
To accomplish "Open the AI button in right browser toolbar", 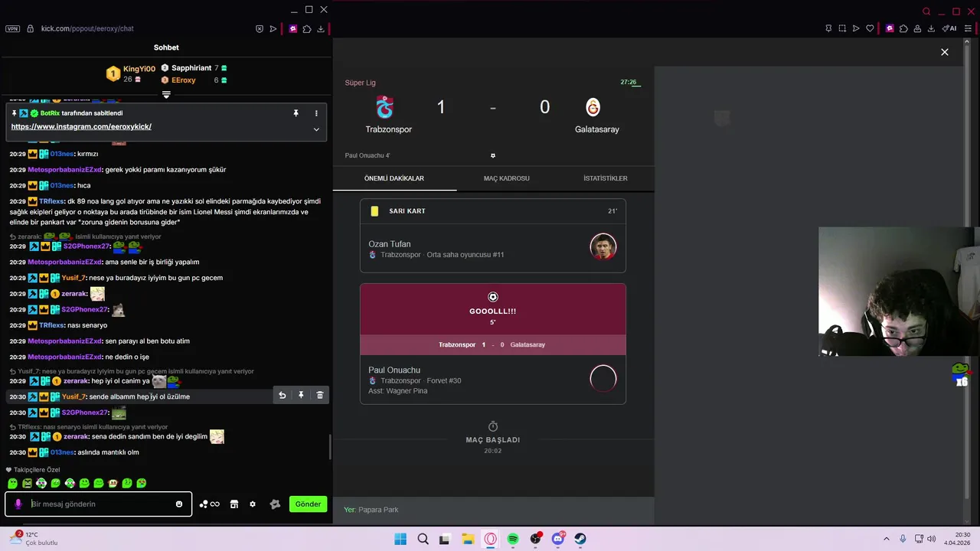I will pyautogui.click(x=949, y=28).
